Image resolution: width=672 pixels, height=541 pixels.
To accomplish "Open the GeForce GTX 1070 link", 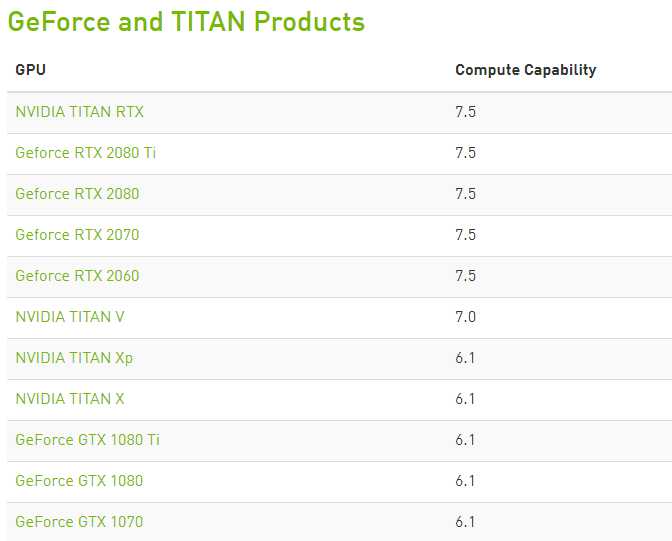I will (x=79, y=522).
